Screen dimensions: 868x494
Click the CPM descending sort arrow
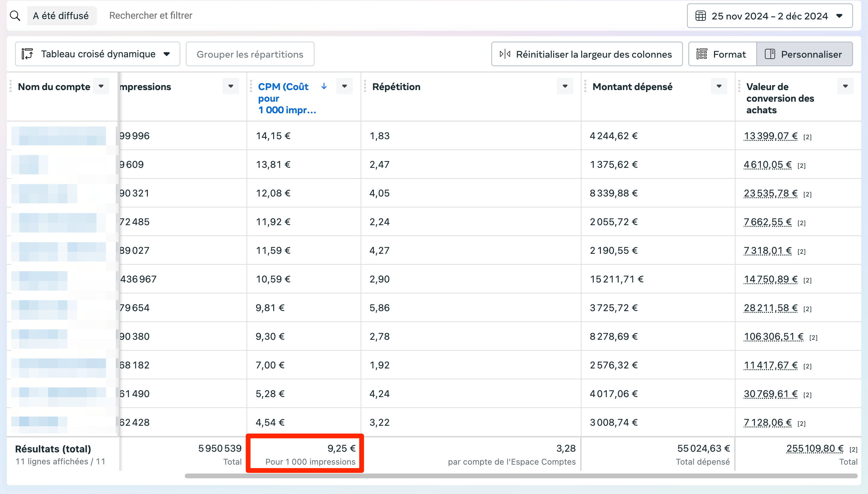tap(324, 86)
